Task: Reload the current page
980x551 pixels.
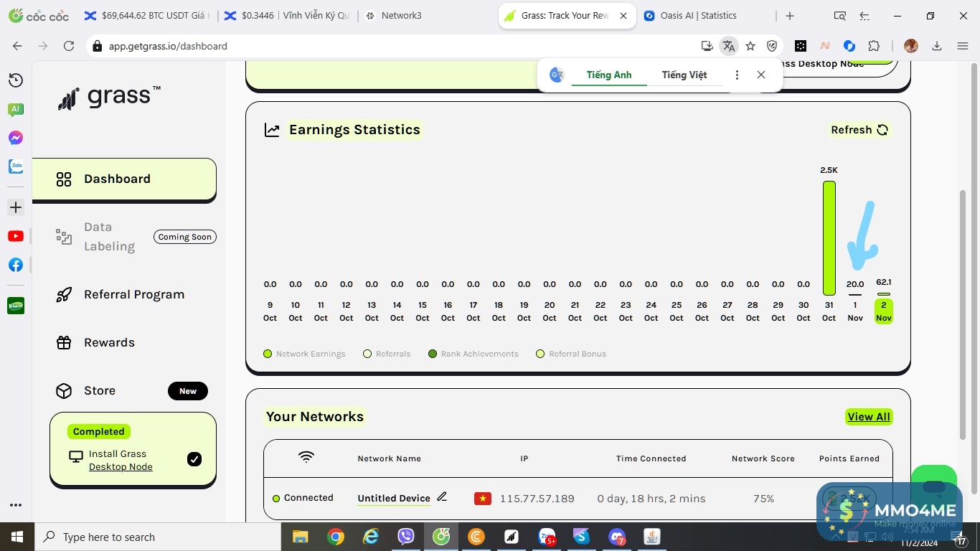Action: pos(69,46)
